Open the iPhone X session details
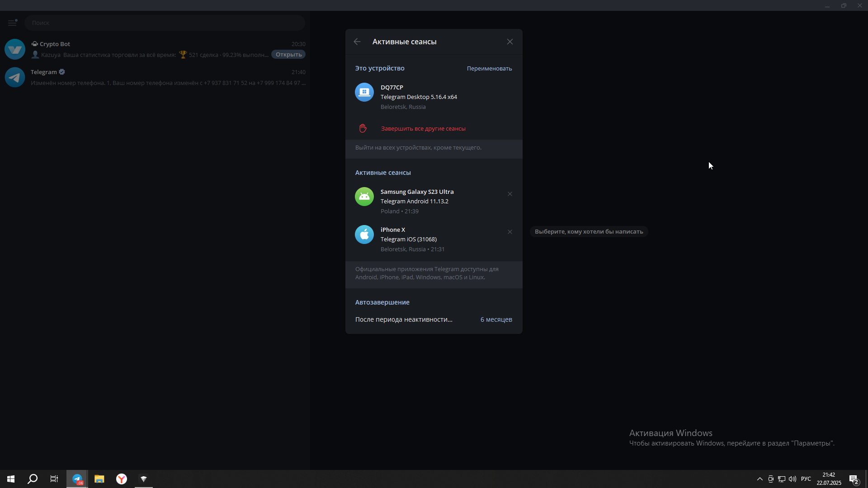Screen dimensions: 868x488 [434, 239]
